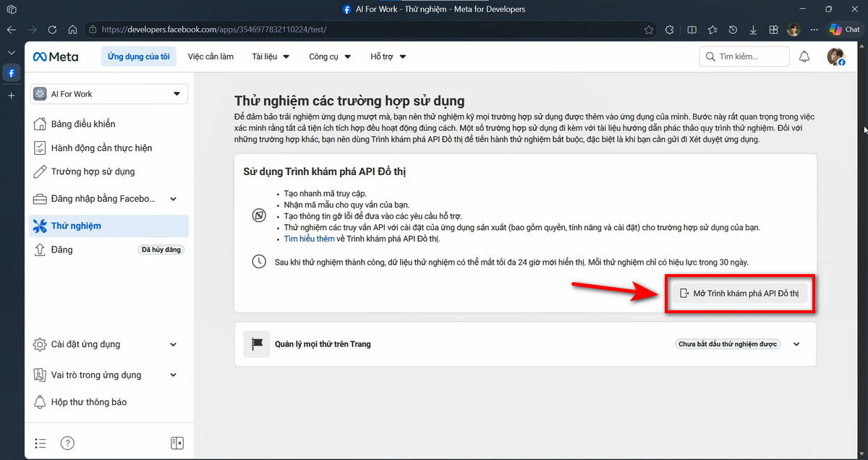Open the help question mark icon
The height and width of the screenshot is (460, 868).
point(67,443)
